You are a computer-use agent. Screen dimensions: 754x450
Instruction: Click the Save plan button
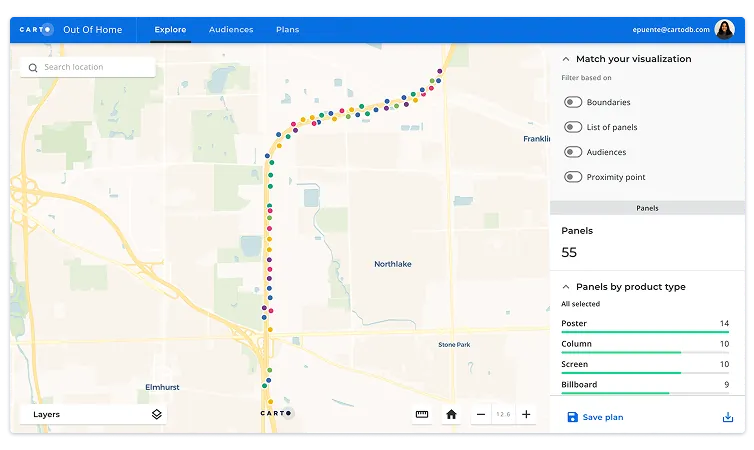point(595,417)
